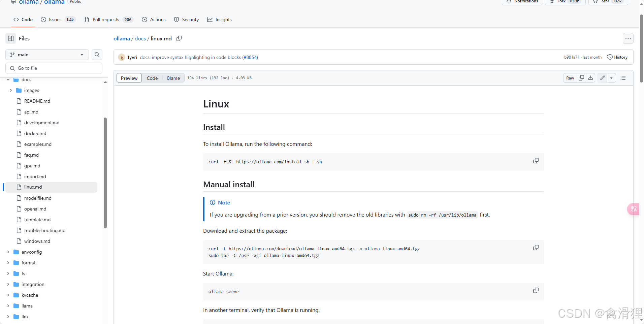Copy the 'ollama serve' command

coord(536,290)
